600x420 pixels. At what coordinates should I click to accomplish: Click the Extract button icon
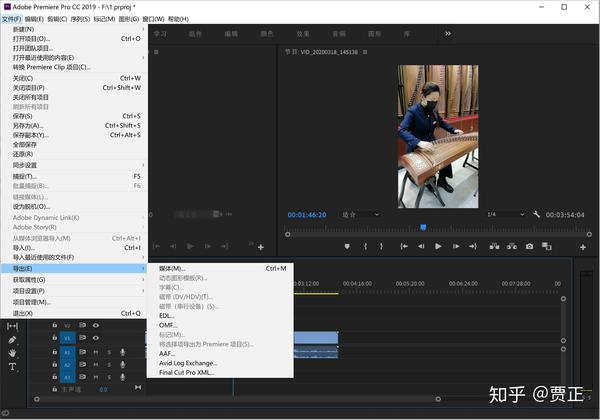[x=512, y=246]
